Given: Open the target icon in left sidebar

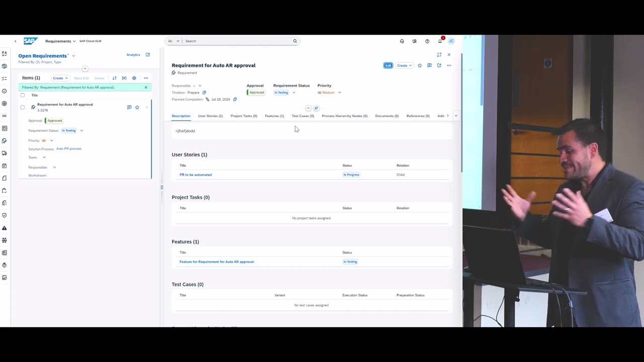Looking at the screenshot, I should coord(5,104).
